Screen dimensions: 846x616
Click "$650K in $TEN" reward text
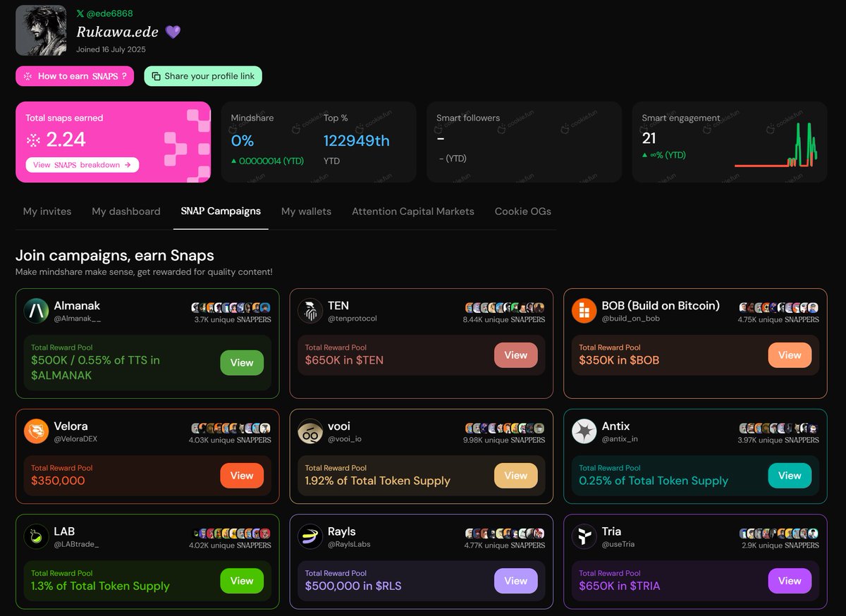(x=344, y=360)
